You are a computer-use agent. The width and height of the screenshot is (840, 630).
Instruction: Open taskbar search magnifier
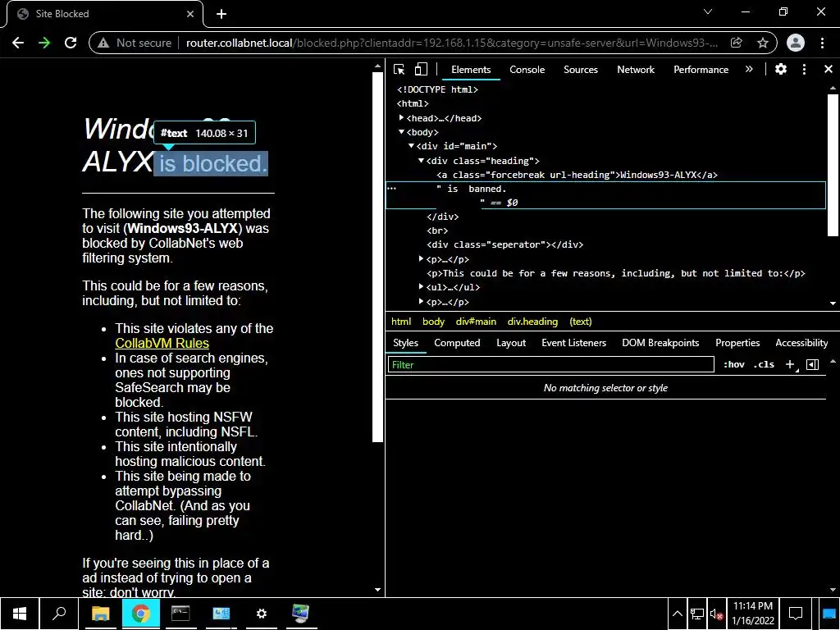point(59,614)
